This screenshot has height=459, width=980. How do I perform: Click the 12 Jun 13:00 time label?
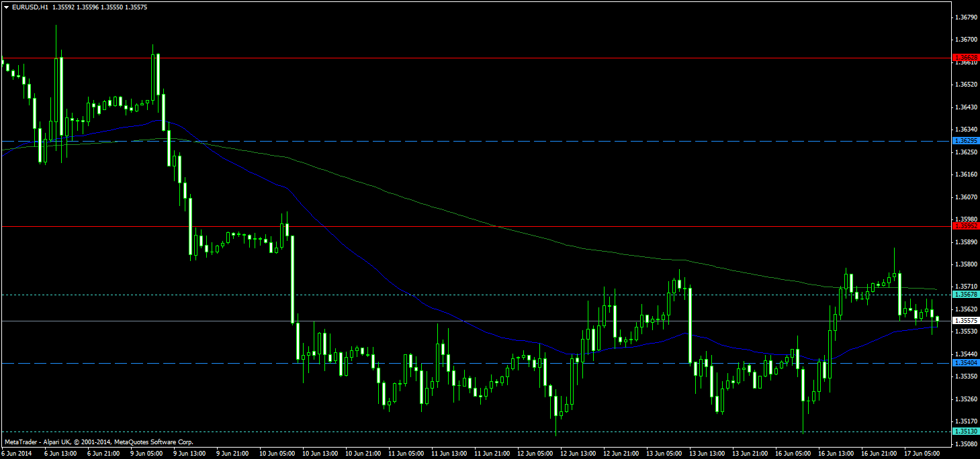tap(578, 453)
